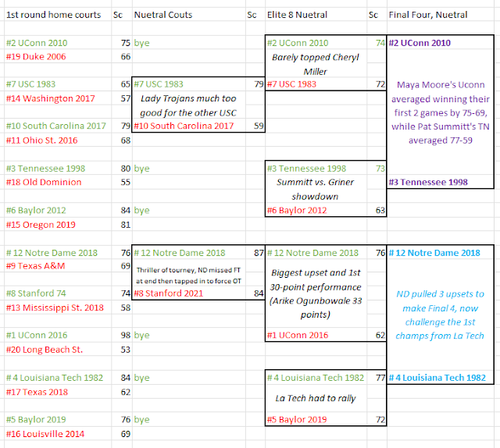Select the 'La Tech had to rally' note
500x448 pixels.
tap(316, 398)
